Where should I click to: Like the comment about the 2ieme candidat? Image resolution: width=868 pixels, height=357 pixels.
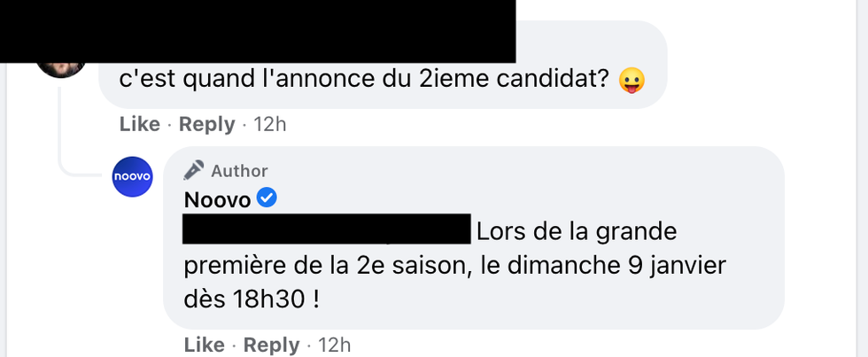pos(139,125)
